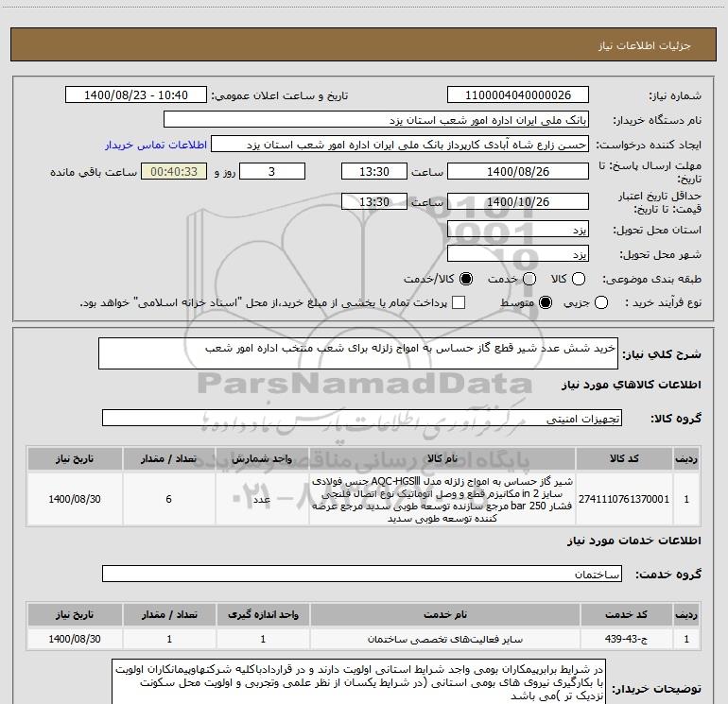Click the goods row need date 1400/08/30

pos(75,499)
